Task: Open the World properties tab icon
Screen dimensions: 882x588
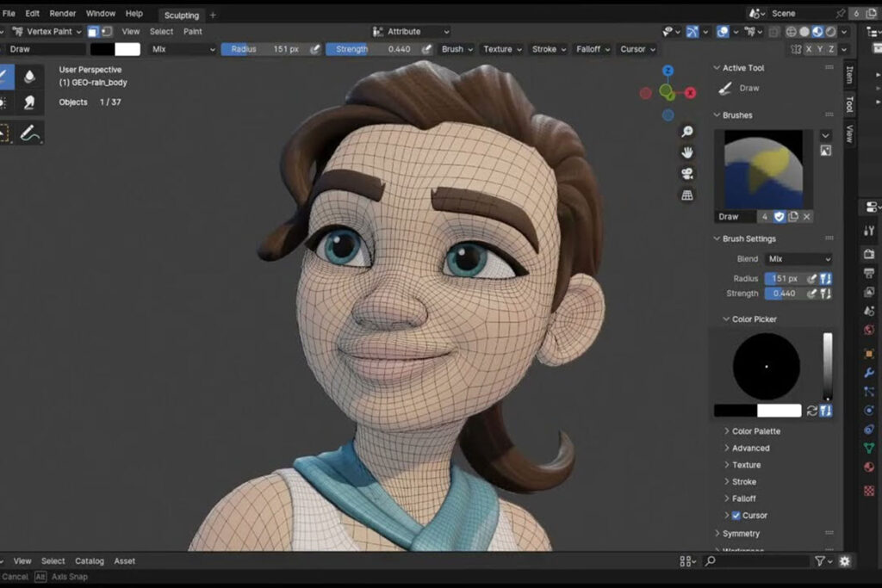Action: pos(869,330)
